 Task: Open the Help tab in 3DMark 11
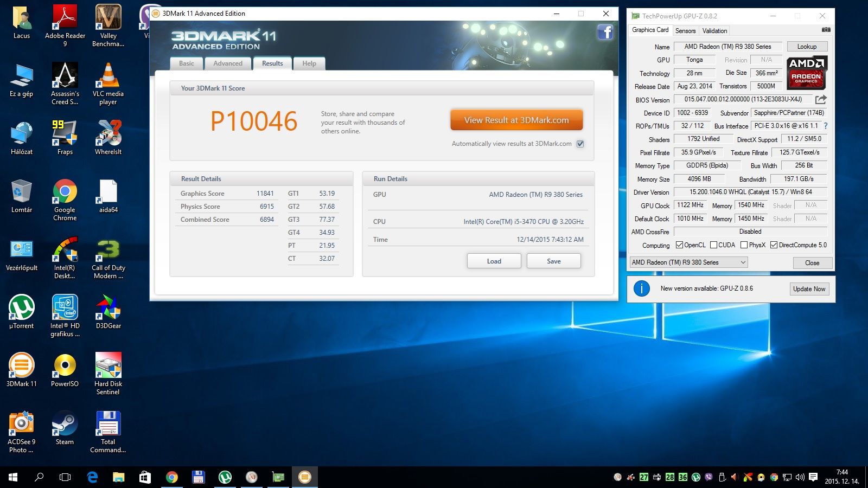pyautogui.click(x=309, y=63)
